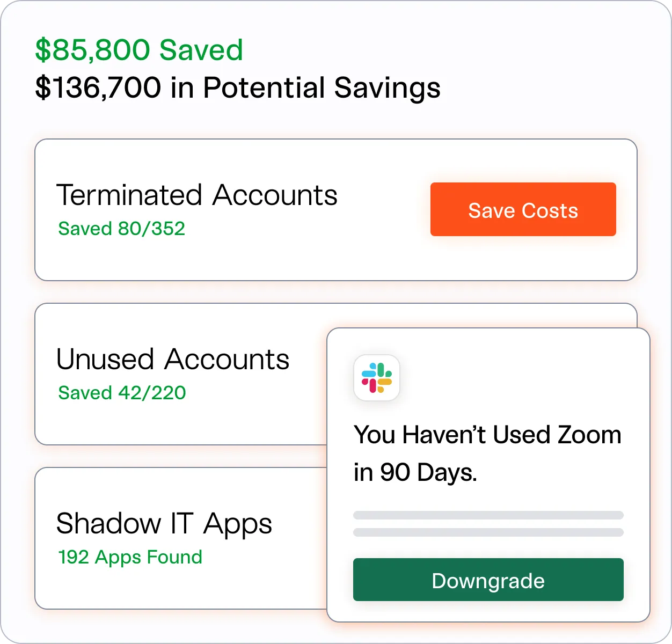672x644 pixels.
Task: Click the Saved 80/352 text
Action: (x=122, y=229)
